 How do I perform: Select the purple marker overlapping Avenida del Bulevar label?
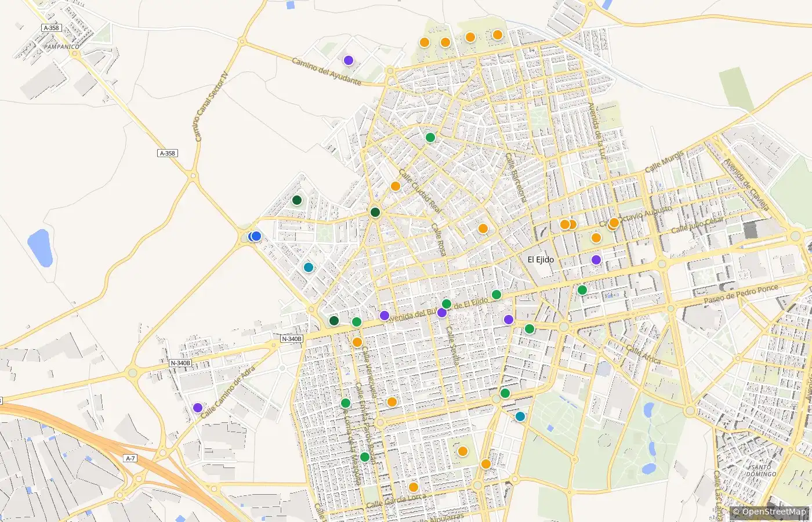click(x=442, y=313)
